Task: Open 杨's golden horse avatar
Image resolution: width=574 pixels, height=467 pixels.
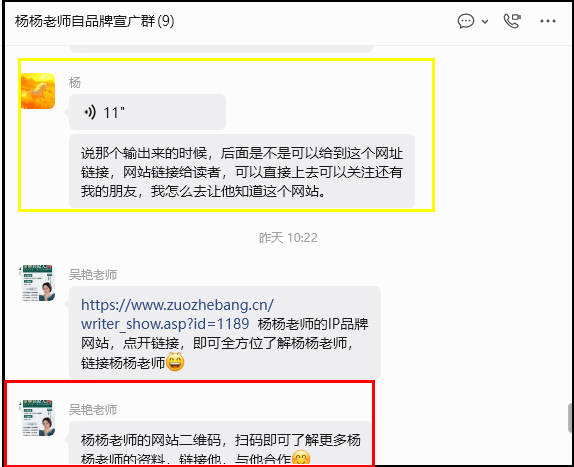Action: (38, 91)
